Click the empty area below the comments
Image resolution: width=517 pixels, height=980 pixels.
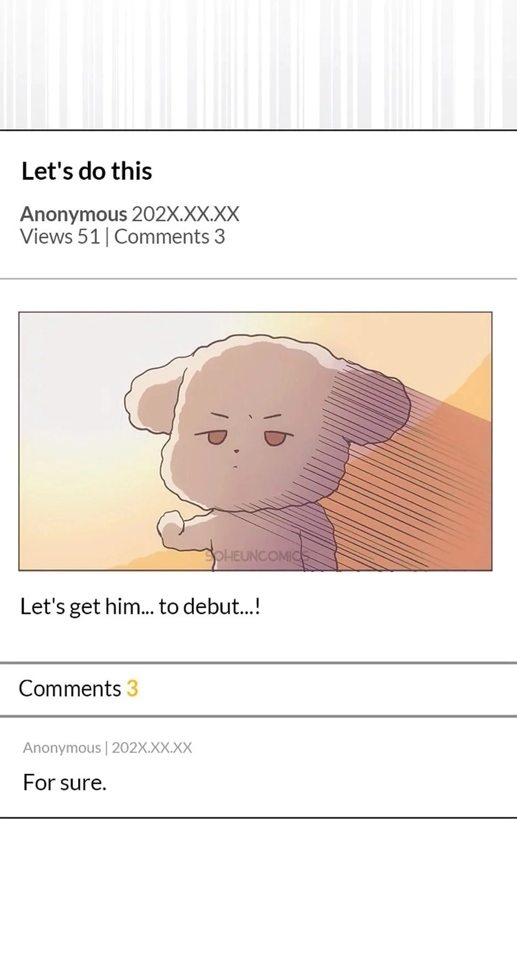pyautogui.click(x=258, y=899)
